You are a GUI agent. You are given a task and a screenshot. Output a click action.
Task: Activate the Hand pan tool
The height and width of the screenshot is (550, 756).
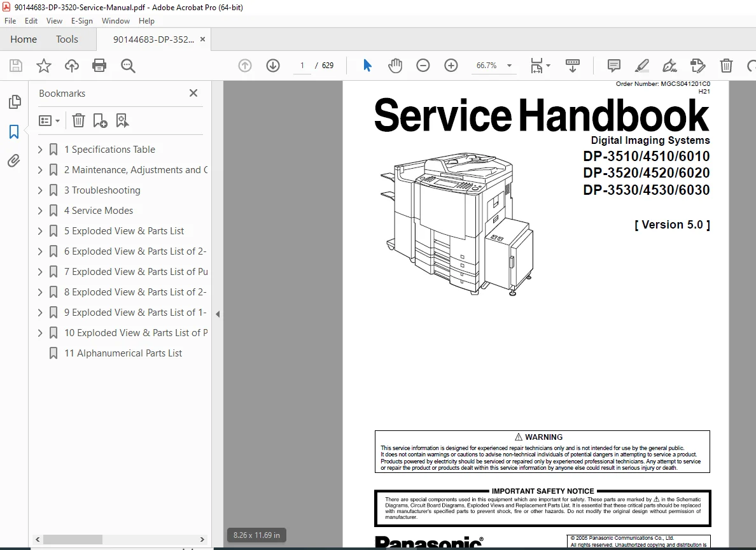(395, 66)
